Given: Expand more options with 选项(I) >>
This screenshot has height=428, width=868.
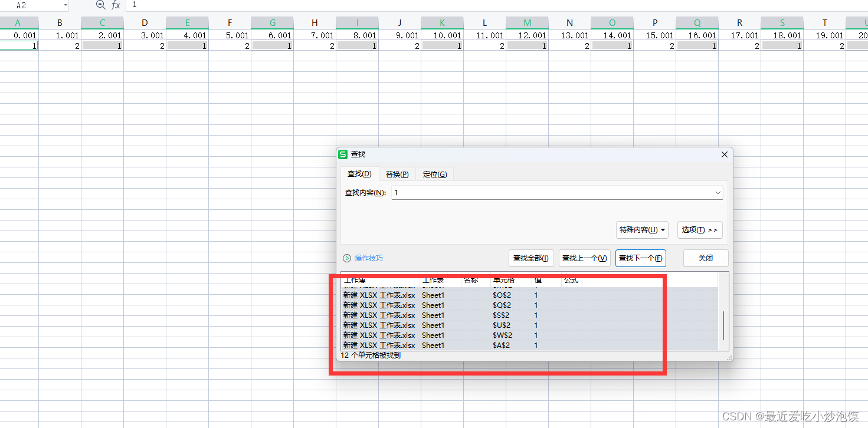Looking at the screenshot, I should 700,230.
